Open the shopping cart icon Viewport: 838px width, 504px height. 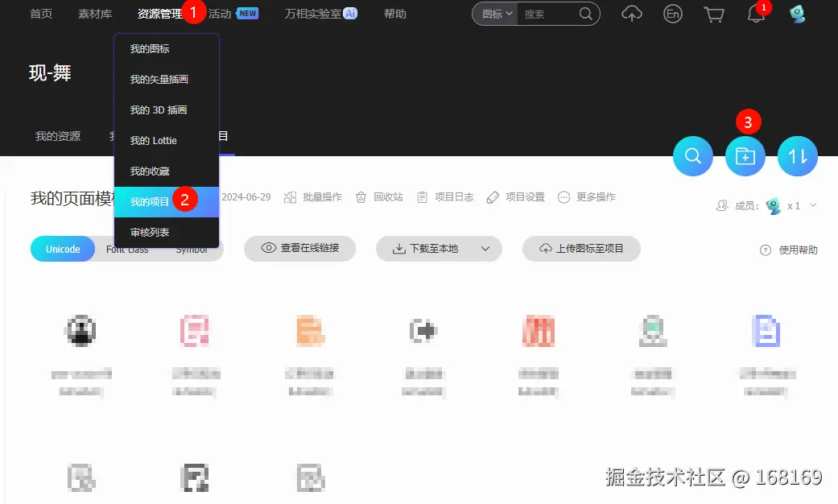click(x=714, y=14)
